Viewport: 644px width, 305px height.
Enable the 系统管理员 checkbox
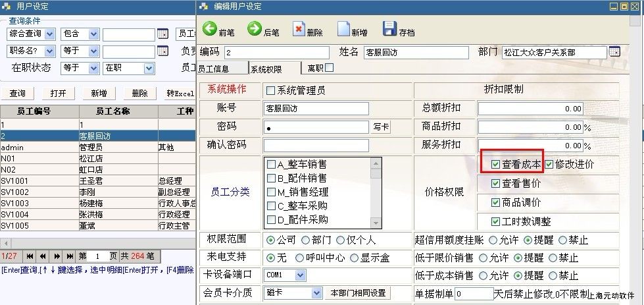click(270, 90)
